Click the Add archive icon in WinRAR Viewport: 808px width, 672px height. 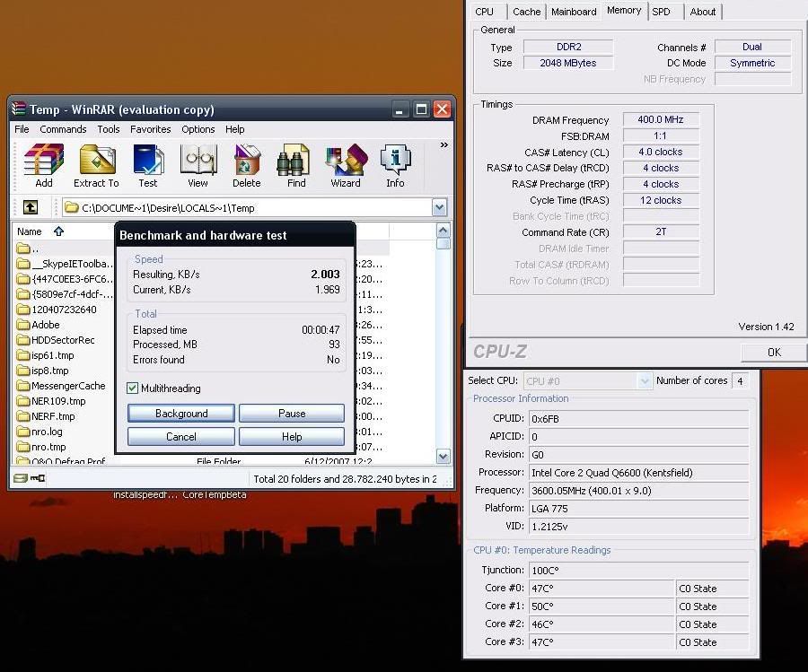[44, 165]
